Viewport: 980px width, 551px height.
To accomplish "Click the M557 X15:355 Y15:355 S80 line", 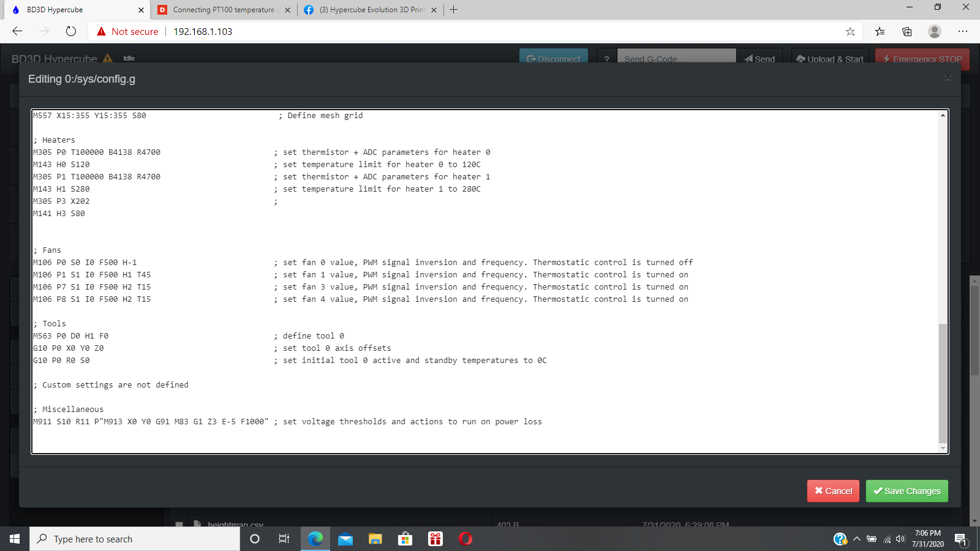I will 89,115.
